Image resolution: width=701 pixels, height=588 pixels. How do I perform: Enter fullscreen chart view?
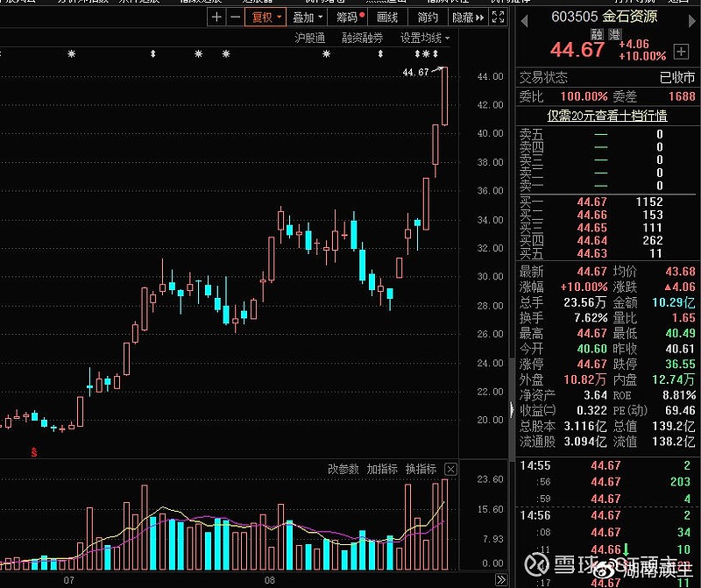(x=498, y=18)
